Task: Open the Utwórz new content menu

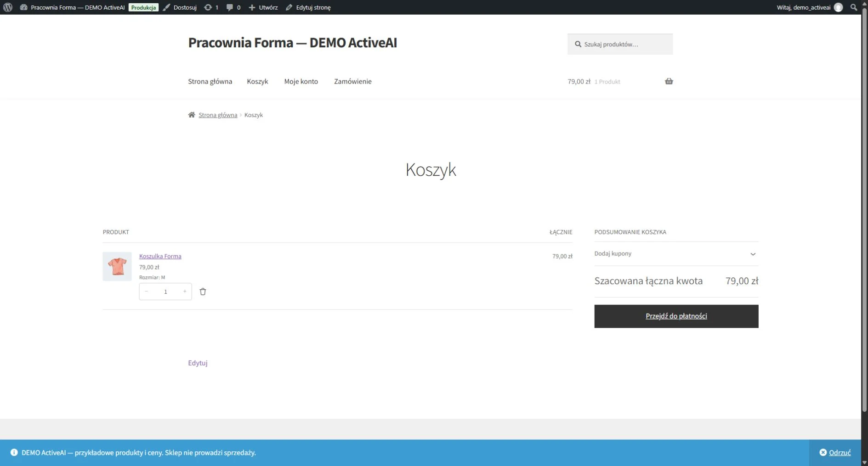Action: coord(263,7)
